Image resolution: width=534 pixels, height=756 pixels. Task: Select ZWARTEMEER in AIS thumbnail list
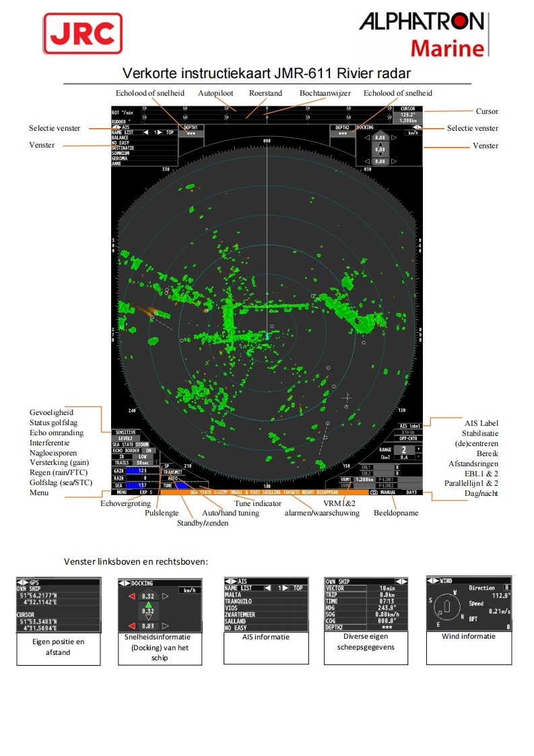pyautogui.click(x=266, y=615)
